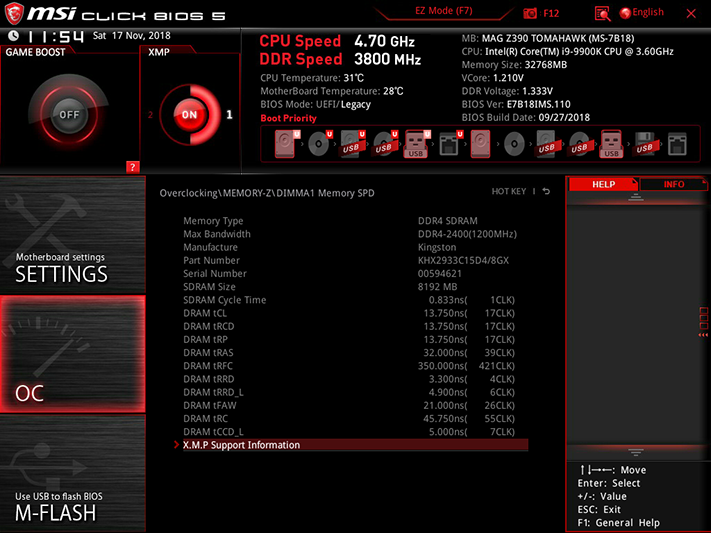Exit BIOS with the red X
The image size is (711, 533).
[x=691, y=14]
